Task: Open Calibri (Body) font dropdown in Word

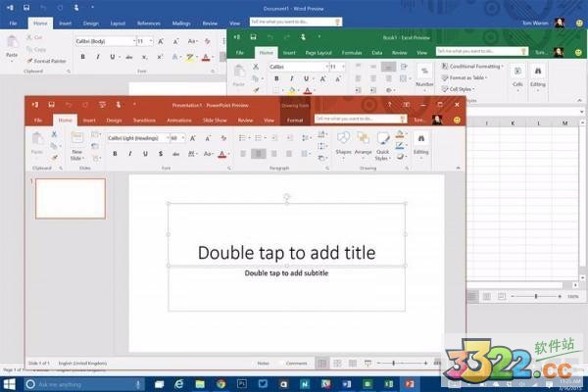Action: coord(134,41)
